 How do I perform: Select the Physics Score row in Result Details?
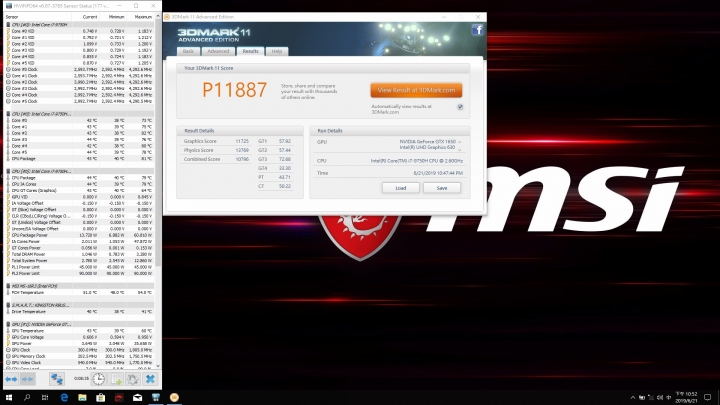216,150
